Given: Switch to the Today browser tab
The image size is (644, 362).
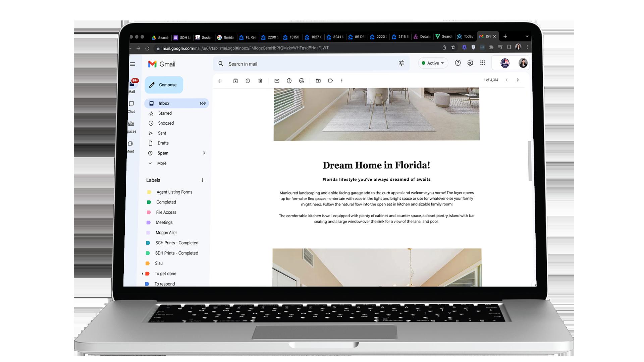Looking at the screenshot, I should tap(466, 37).
